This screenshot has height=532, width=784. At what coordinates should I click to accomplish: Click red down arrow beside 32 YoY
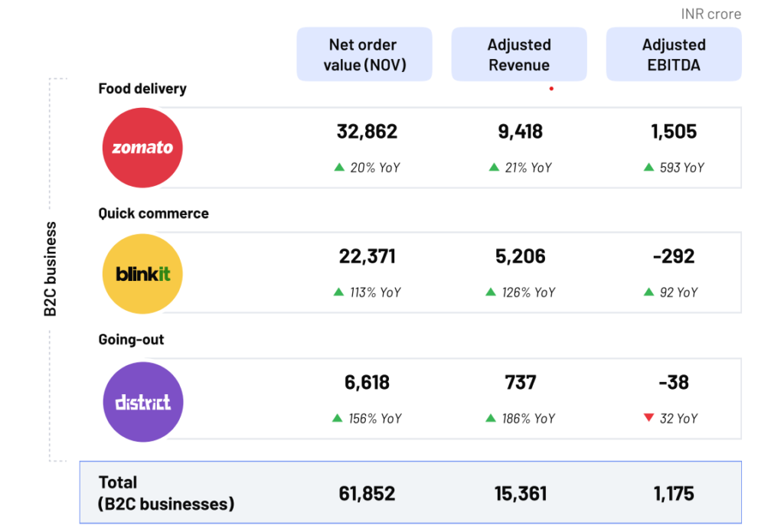coord(648,418)
